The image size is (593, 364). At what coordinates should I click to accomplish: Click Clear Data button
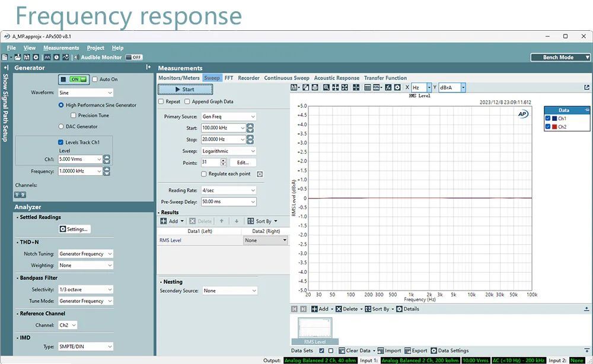(355, 351)
